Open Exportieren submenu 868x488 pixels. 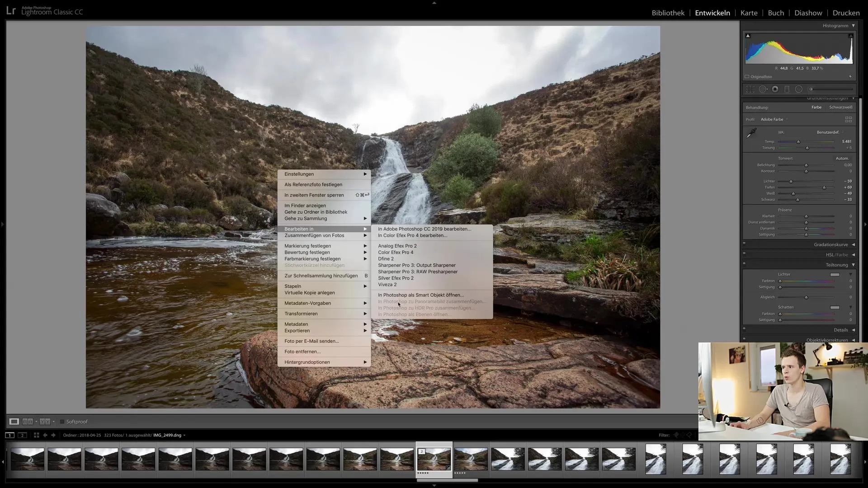(324, 331)
